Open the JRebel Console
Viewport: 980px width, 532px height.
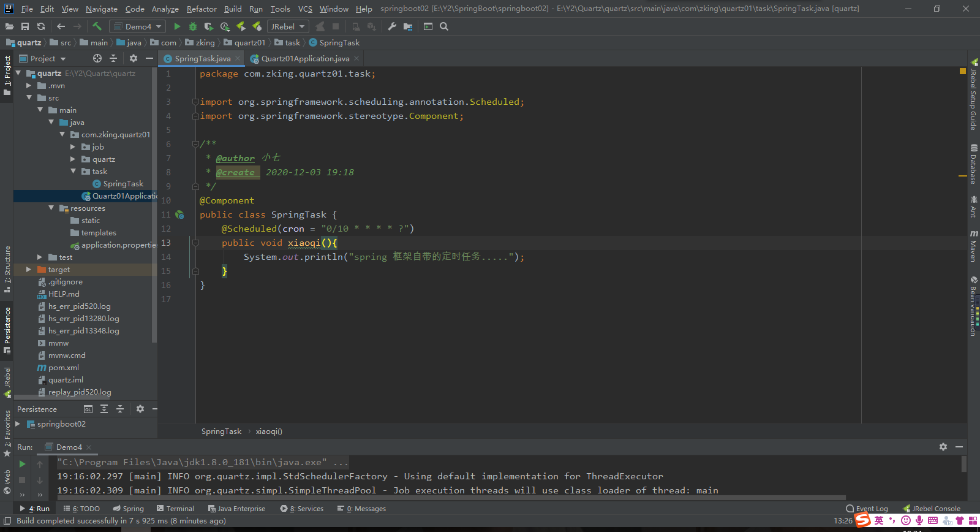click(x=932, y=509)
